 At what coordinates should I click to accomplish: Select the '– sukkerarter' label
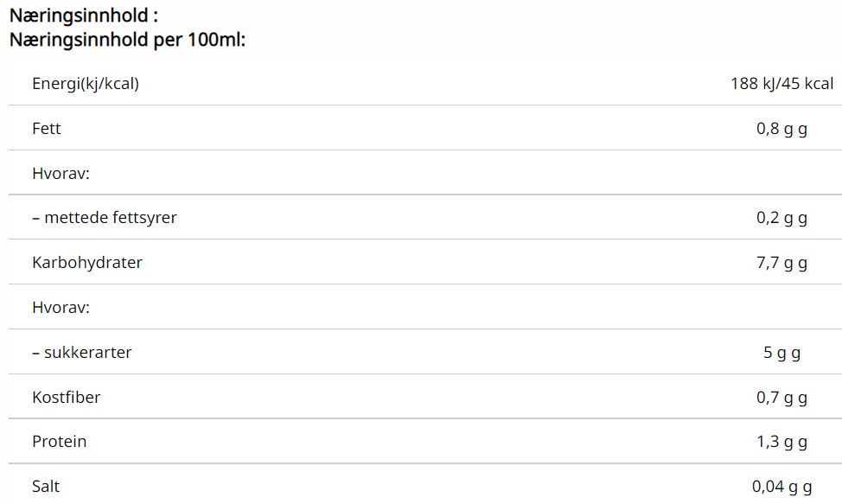pyautogui.click(x=82, y=353)
